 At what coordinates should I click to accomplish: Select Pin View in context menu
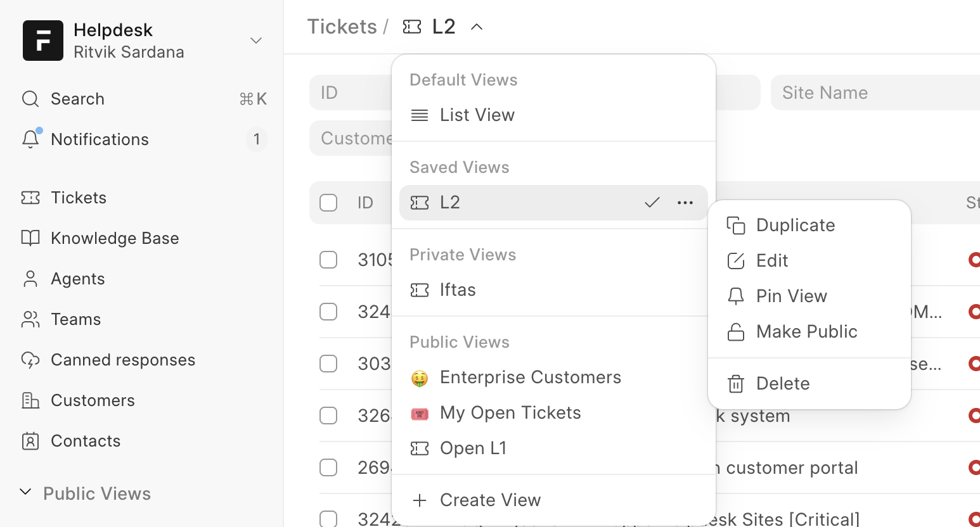point(791,296)
